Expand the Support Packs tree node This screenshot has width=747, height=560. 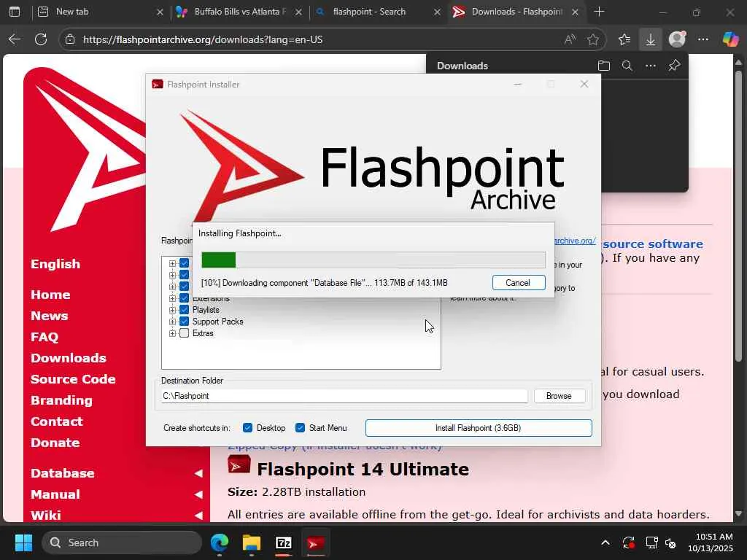coord(172,322)
